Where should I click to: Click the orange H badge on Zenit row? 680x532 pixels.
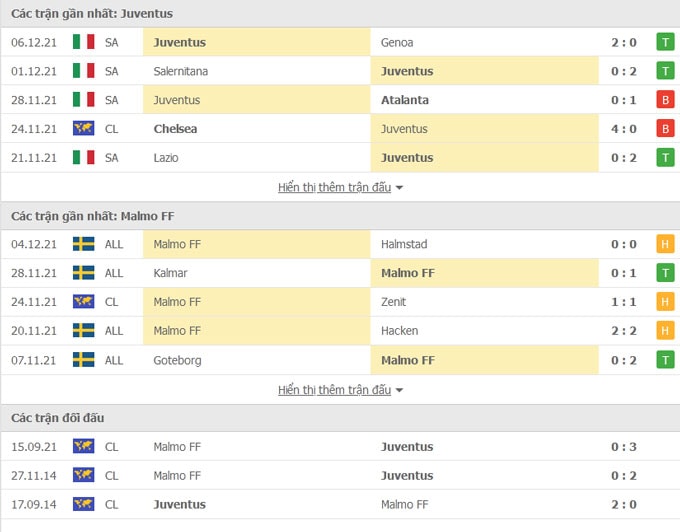pos(665,302)
